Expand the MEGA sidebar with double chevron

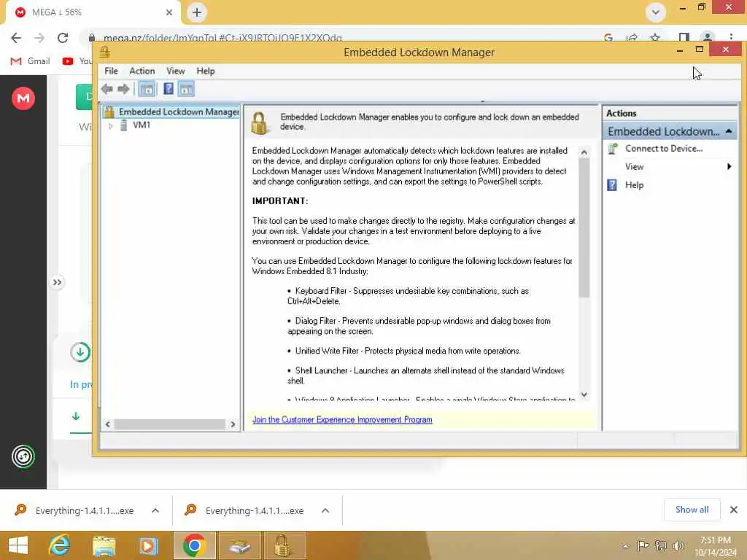pyautogui.click(x=57, y=282)
